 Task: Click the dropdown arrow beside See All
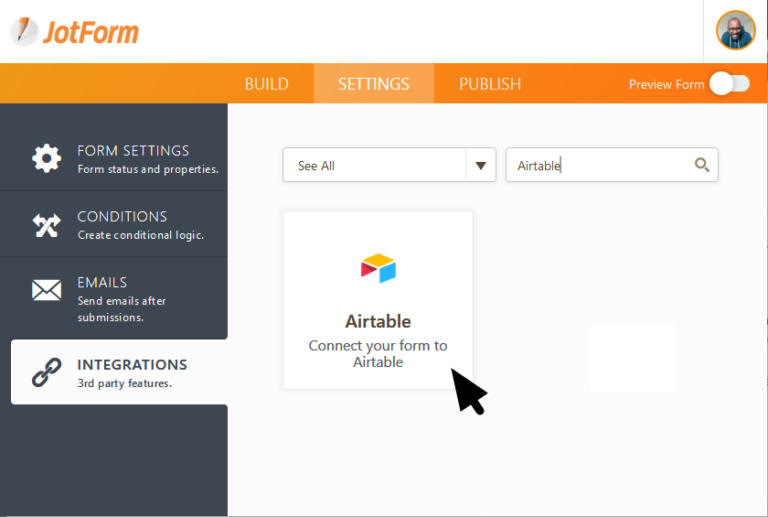(x=480, y=165)
